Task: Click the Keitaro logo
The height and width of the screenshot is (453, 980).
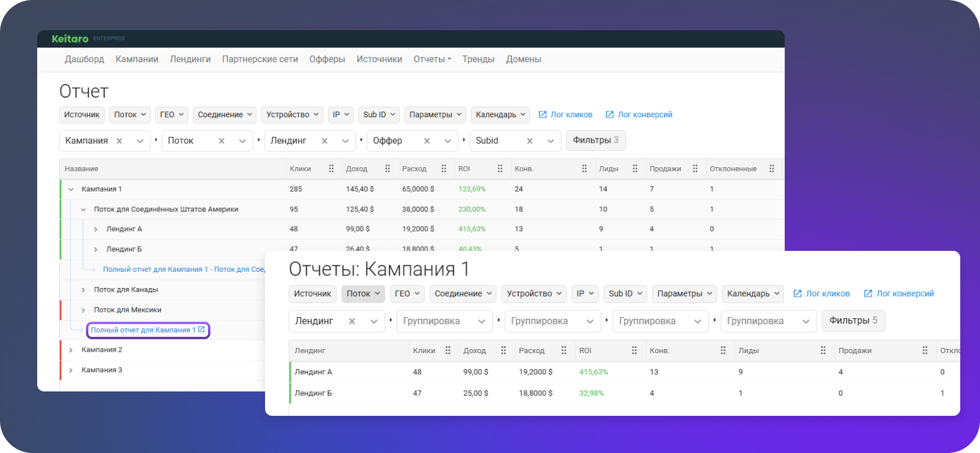Action: click(70, 39)
